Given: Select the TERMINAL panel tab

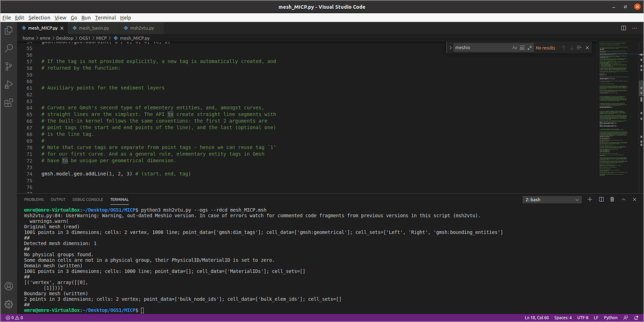Looking at the screenshot, I should click(x=119, y=199).
